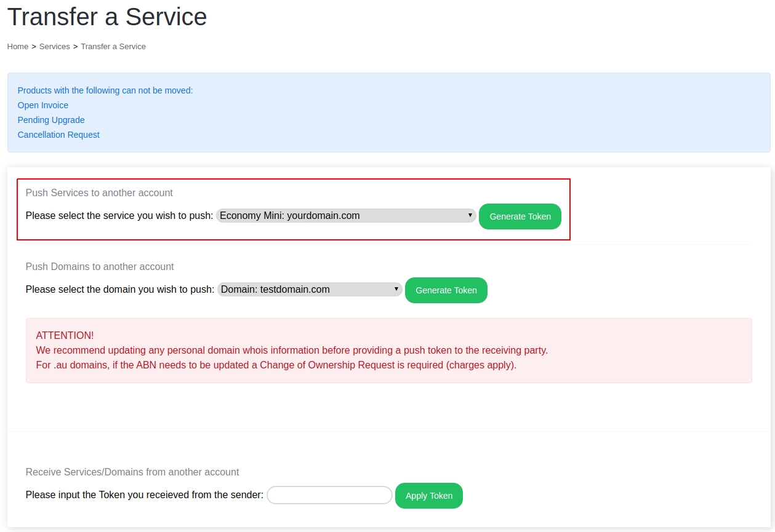Open the Economy Mini: yourdomain.com service dropdown
Screen dimensions: 775x532
point(346,216)
